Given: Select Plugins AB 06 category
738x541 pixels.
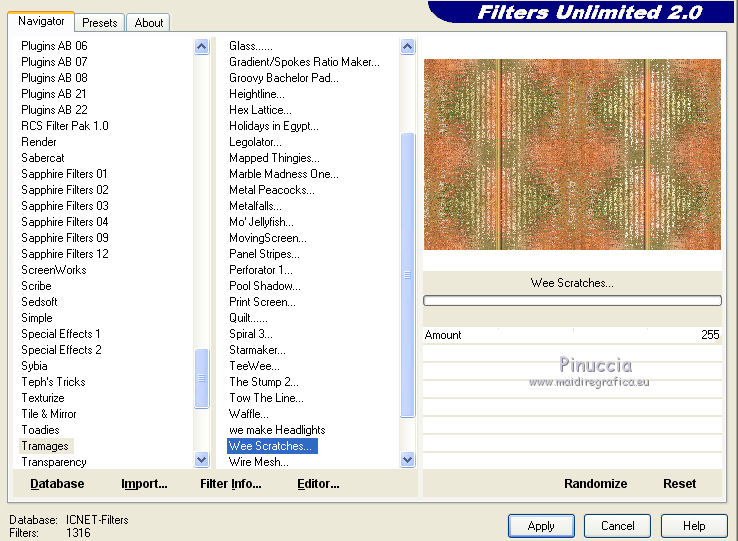Looking at the screenshot, I should [x=54, y=46].
